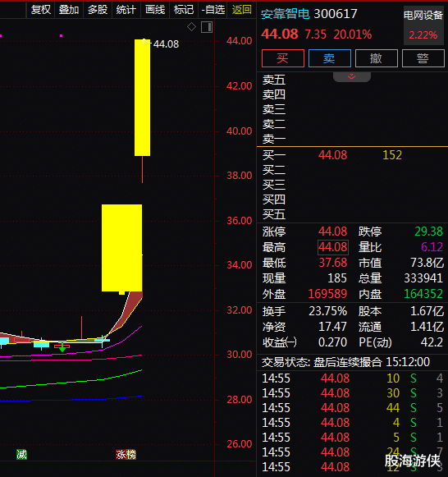This screenshot has width=448, height=477.
Task: Click the latest tall yellow candlestick
Action: point(142,98)
